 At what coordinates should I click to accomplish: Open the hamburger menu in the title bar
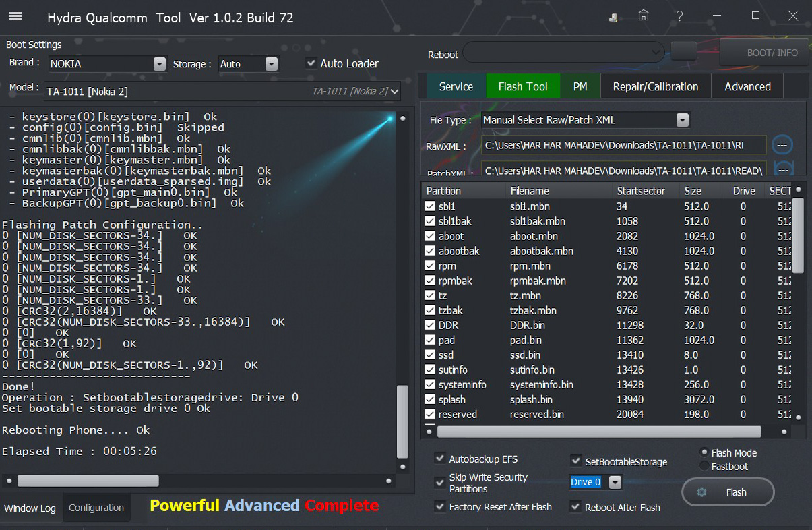[x=15, y=16]
